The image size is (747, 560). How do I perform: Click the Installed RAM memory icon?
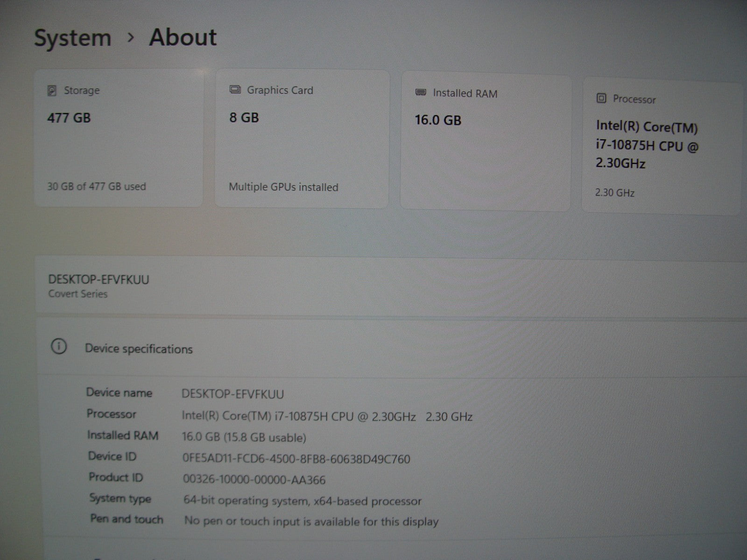click(x=421, y=93)
